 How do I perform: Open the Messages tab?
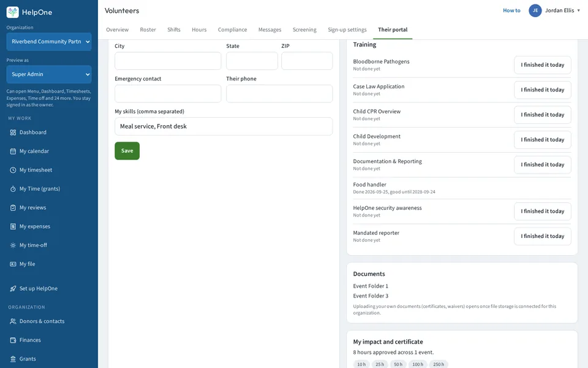(269, 29)
